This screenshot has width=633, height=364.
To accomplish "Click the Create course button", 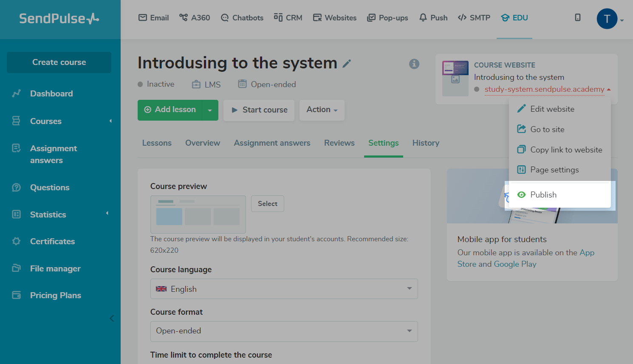I will [59, 62].
